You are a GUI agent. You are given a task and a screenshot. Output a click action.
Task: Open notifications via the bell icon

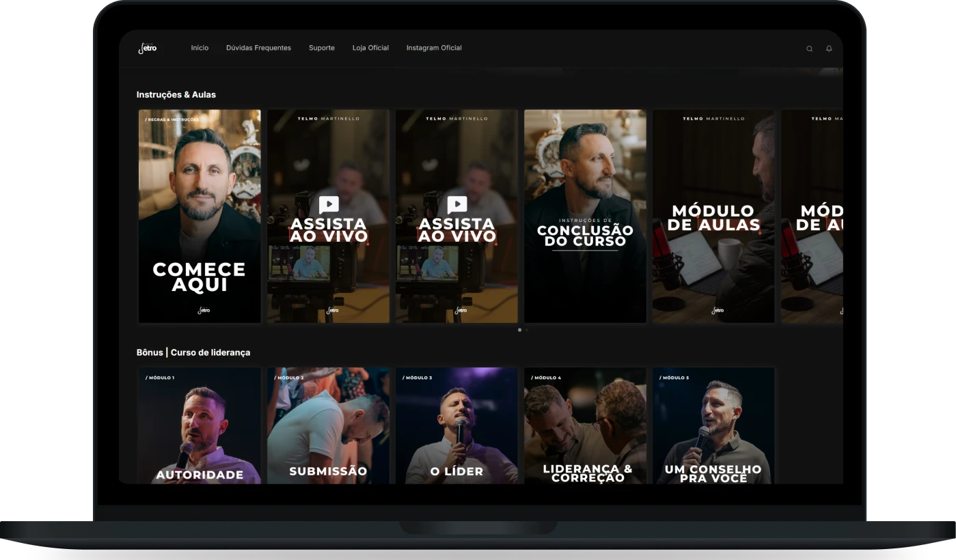click(x=829, y=48)
